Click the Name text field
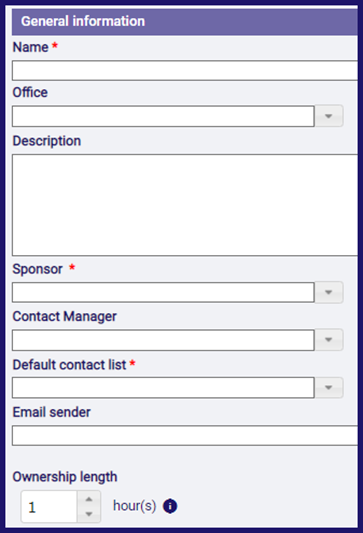Viewport: 363px width, 533px height. [185, 70]
